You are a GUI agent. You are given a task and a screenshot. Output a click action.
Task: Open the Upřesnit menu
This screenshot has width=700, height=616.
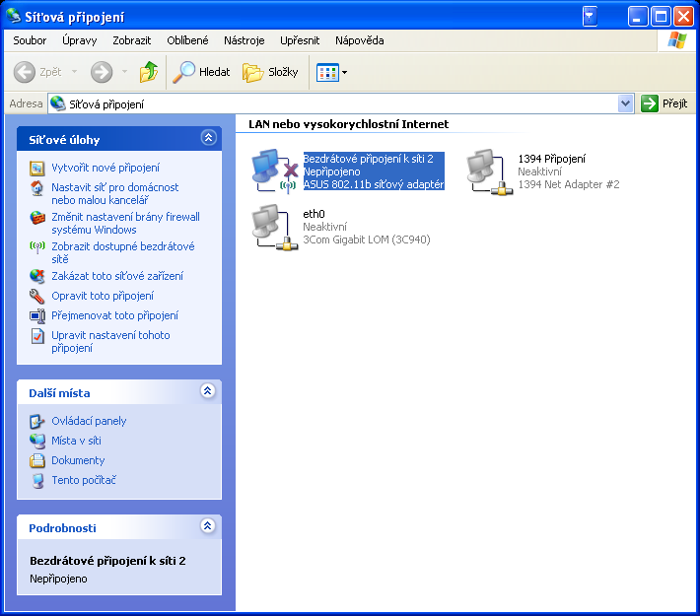[x=300, y=40]
